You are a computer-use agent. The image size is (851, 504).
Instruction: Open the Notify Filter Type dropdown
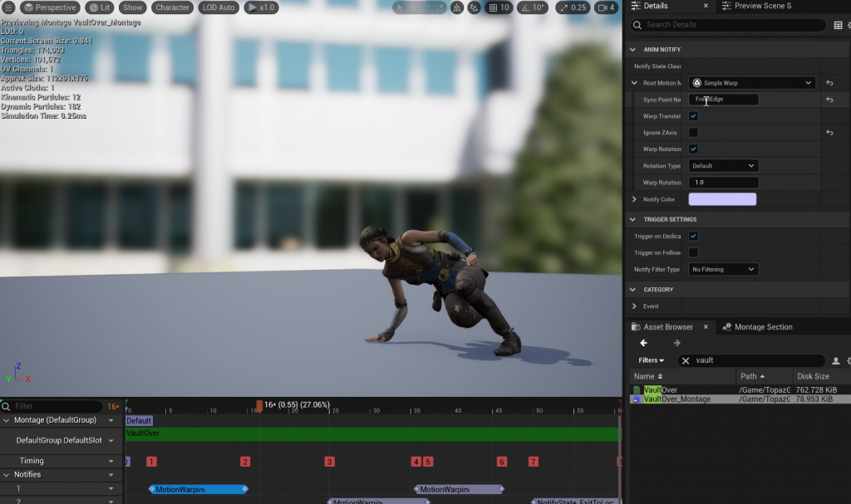[723, 269]
